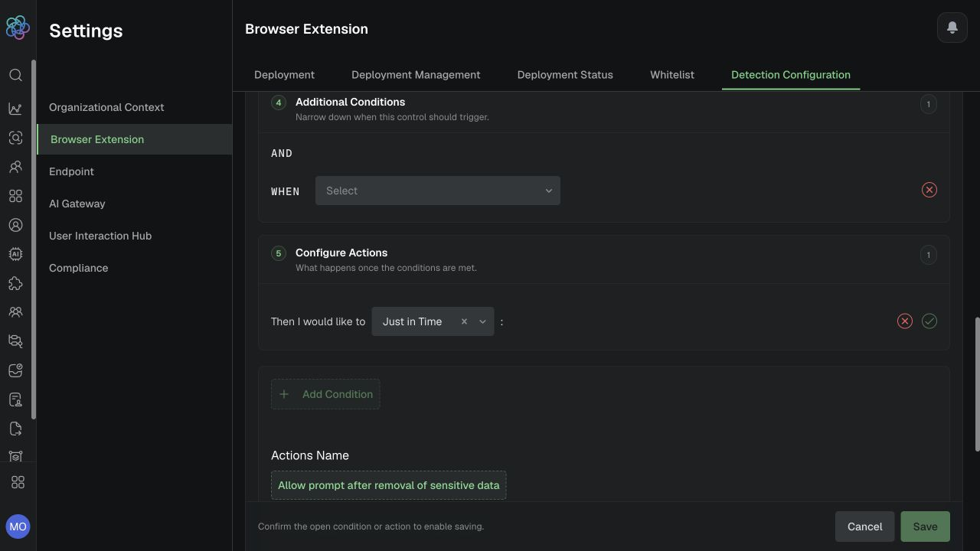The width and height of the screenshot is (980, 551).
Task: Click the Cancel button
Action: pyautogui.click(x=864, y=527)
